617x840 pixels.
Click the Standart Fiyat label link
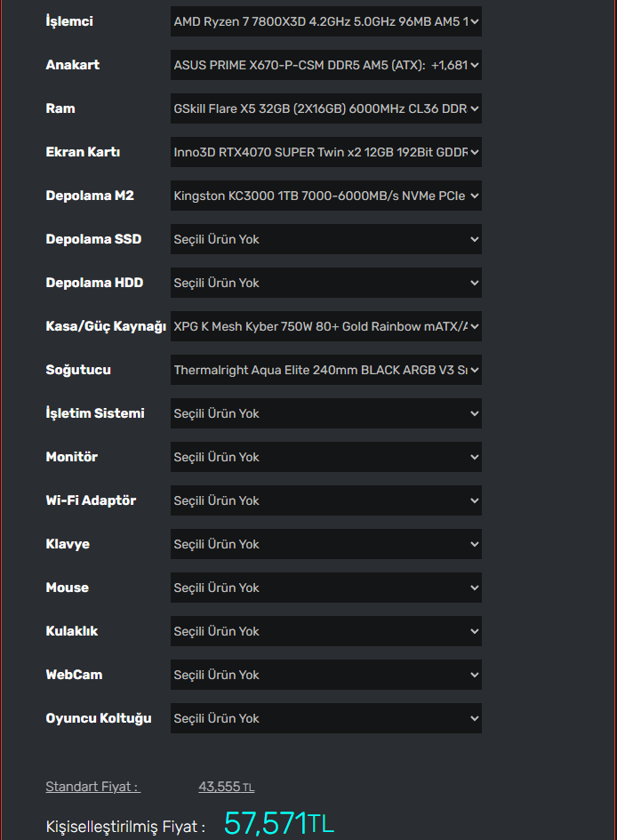(92, 787)
